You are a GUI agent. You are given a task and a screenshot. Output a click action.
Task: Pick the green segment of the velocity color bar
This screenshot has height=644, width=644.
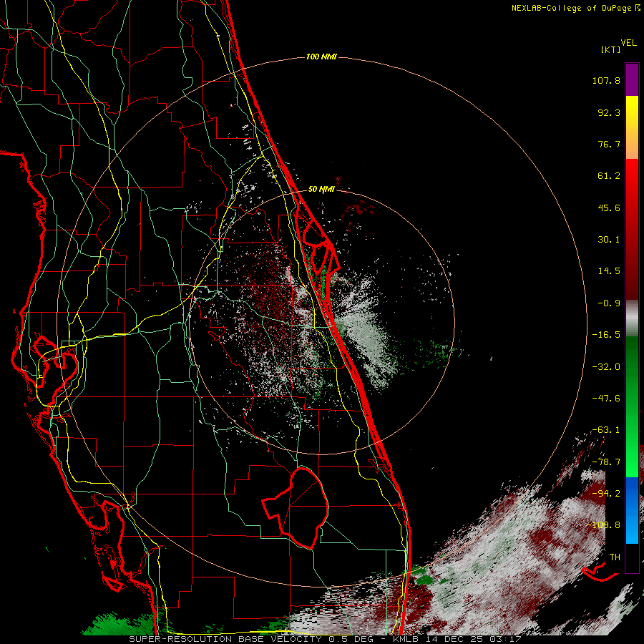click(632, 406)
